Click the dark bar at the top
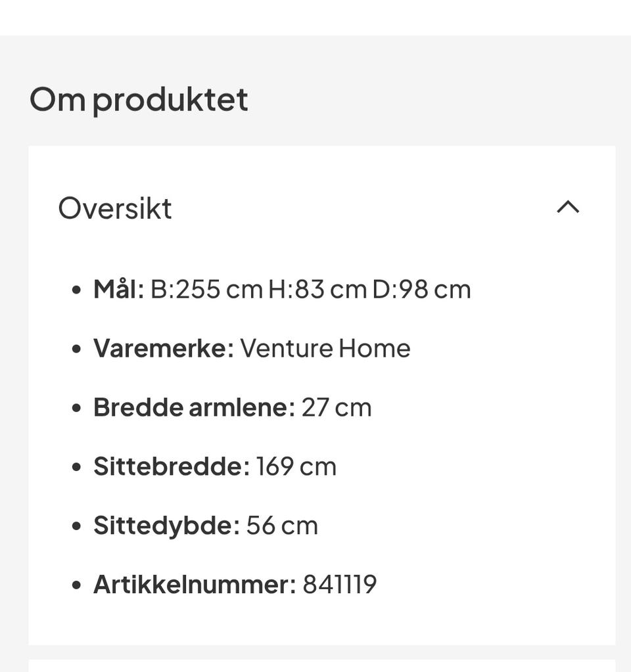 [315, 13]
